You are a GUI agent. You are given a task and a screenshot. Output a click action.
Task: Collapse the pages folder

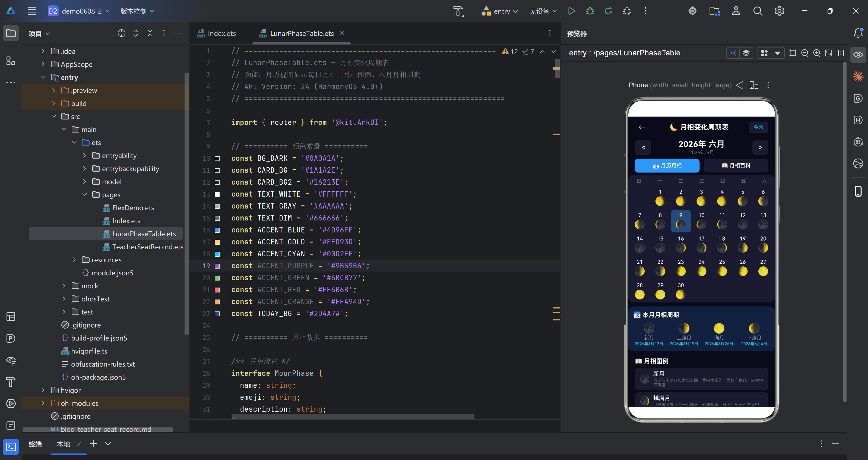(85, 194)
